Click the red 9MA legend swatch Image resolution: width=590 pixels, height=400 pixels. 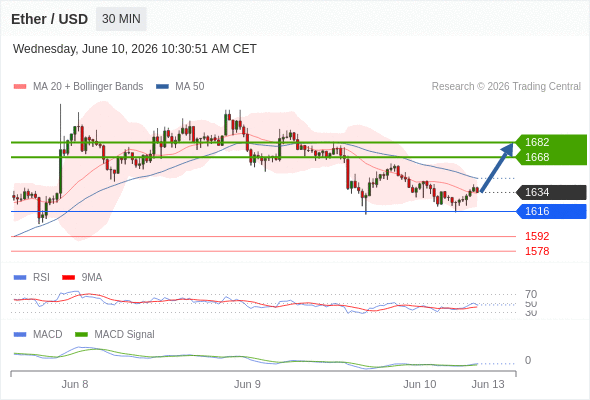(68, 278)
